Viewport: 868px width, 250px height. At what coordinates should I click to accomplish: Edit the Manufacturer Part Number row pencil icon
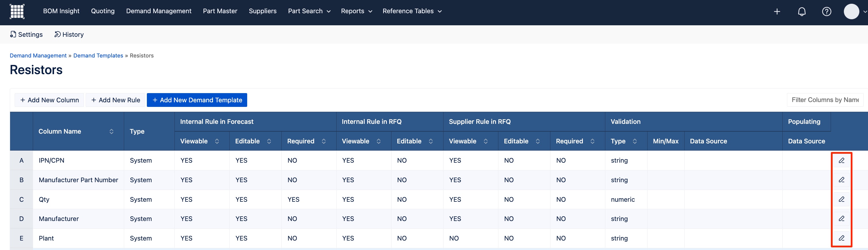[x=841, y=180]
